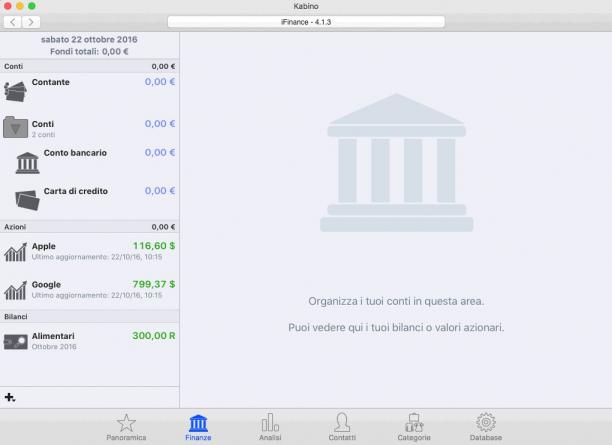Click the Apple value 116,60 $
This screenshot has width=612, height=445.
click(x=154, y=246)
